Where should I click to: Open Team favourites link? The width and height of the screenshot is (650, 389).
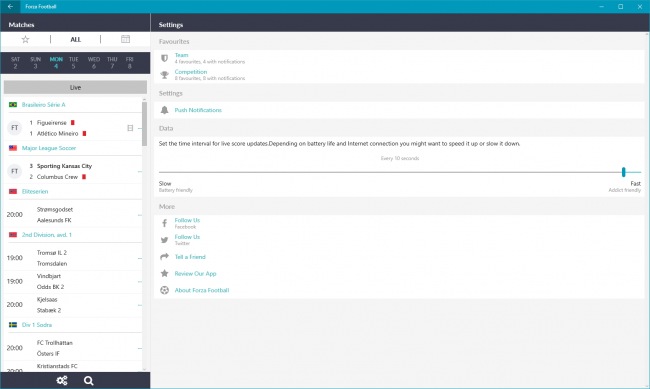pos(181,55)
